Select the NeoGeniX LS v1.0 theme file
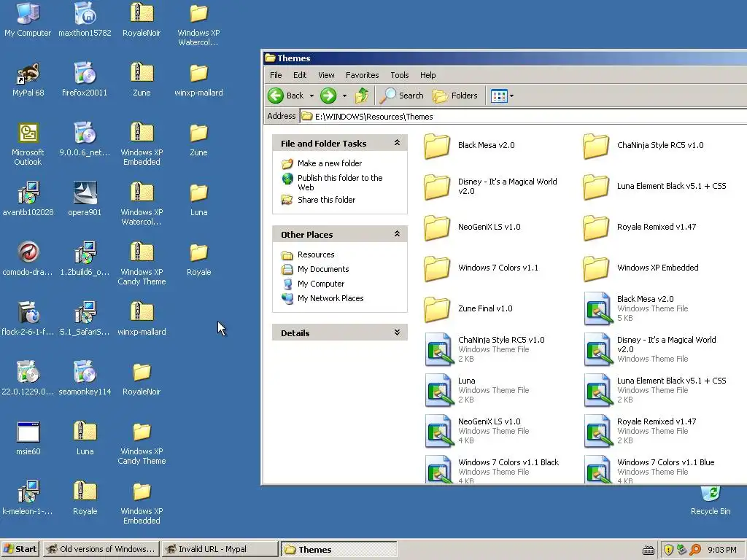 (477, 432)
